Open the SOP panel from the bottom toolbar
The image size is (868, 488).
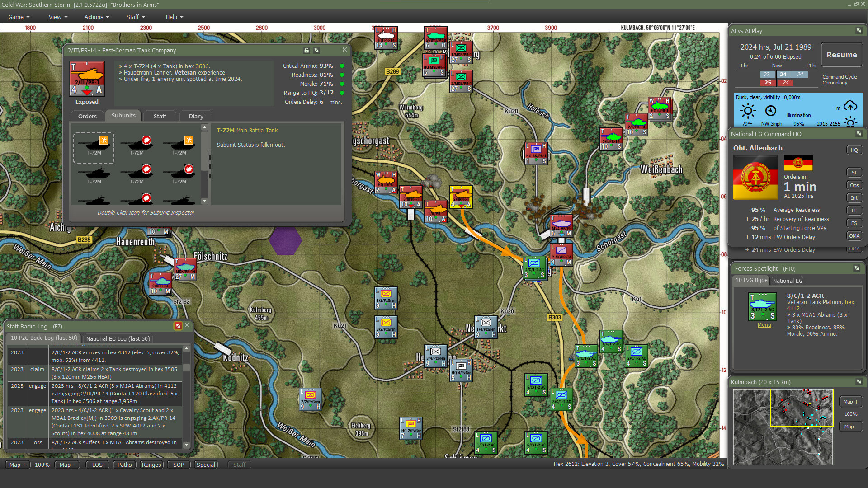[x=178, y=465]
